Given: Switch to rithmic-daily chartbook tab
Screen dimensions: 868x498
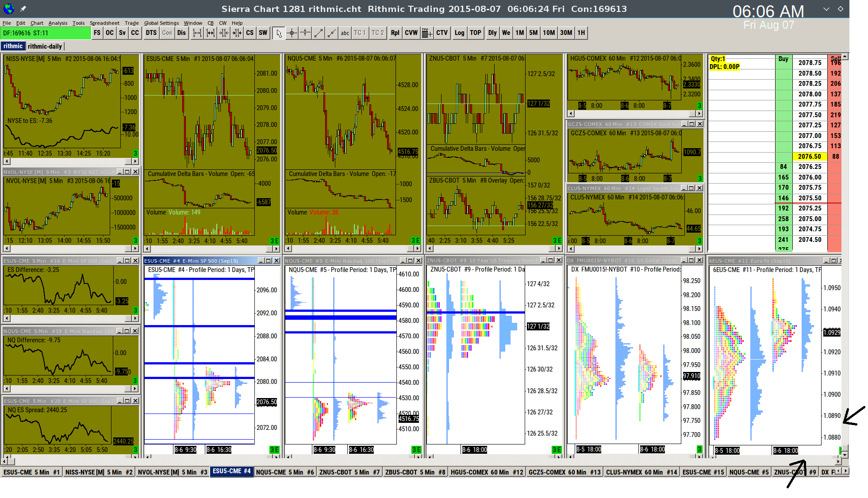Looking at the screenshot, I should tap(45, 46).
